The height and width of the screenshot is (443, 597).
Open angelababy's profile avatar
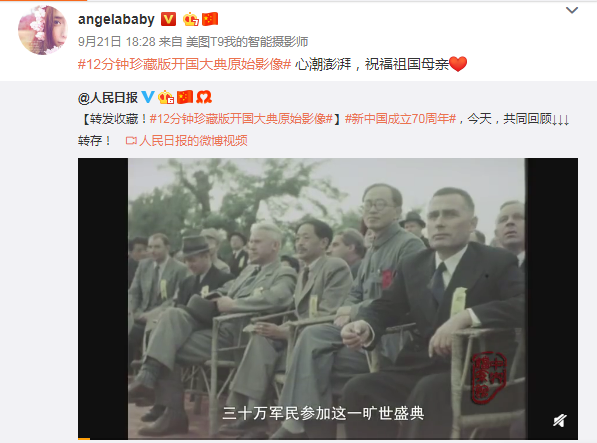(x=43, y=30)
